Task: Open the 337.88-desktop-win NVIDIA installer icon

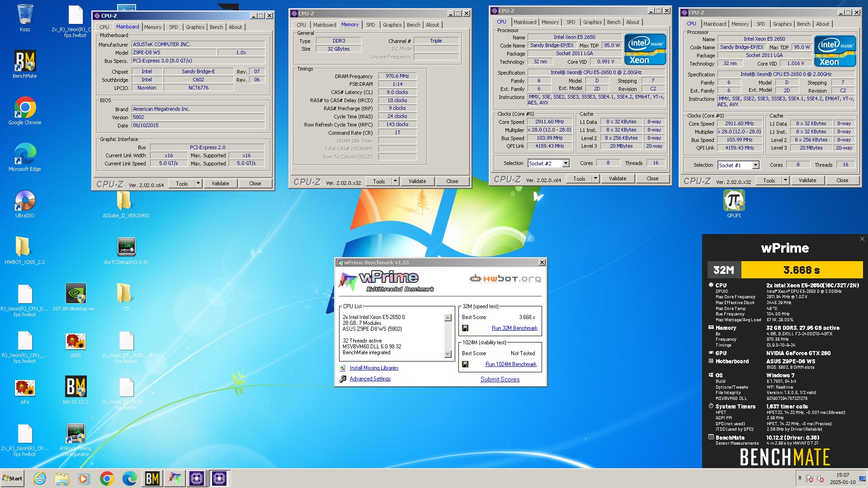Action: click(x=75, y=297)
